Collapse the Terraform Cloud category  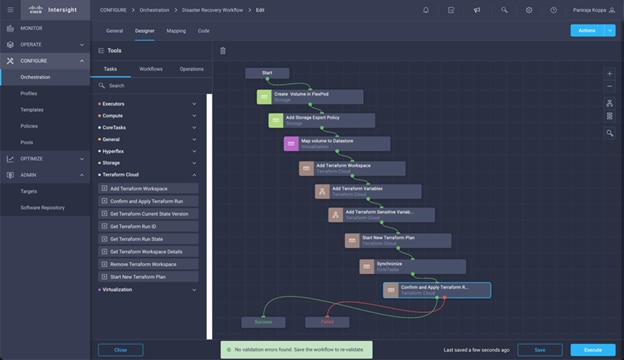[x=194, y=175]
